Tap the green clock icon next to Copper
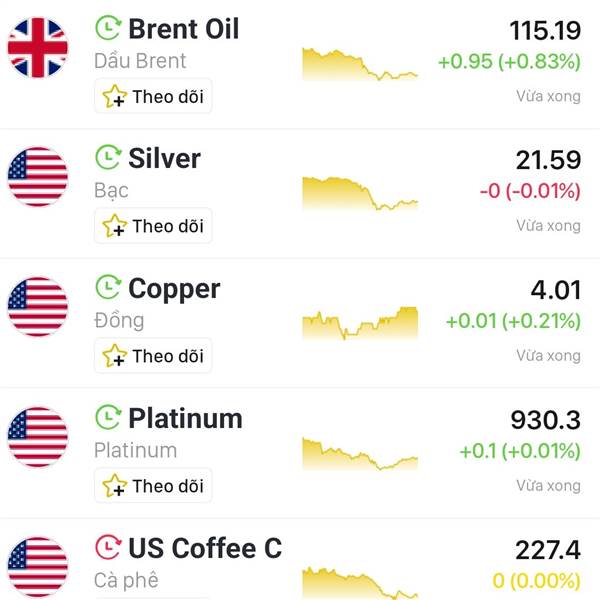The width and height of the screenshot is (600, 600). coord(108,287)
